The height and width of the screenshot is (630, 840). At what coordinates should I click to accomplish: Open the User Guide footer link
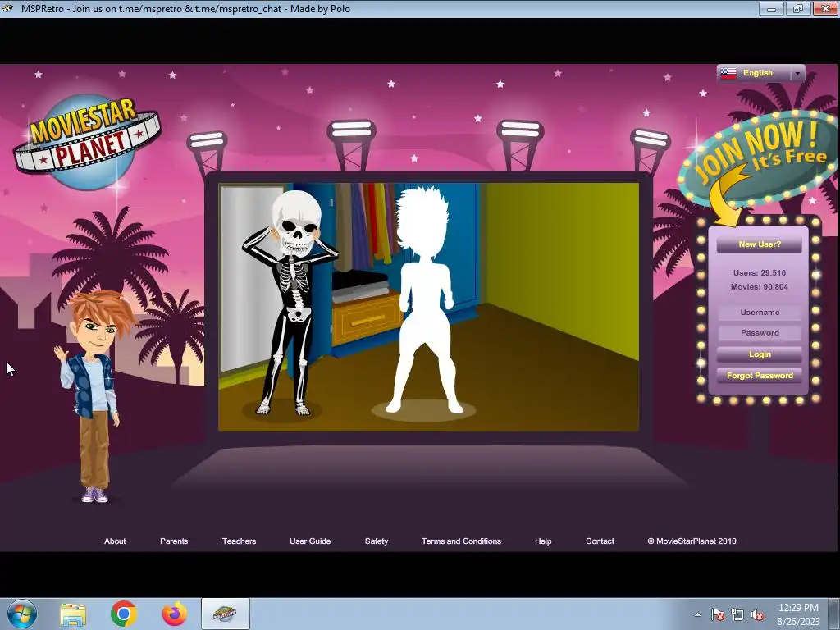[x=310, y=541]
